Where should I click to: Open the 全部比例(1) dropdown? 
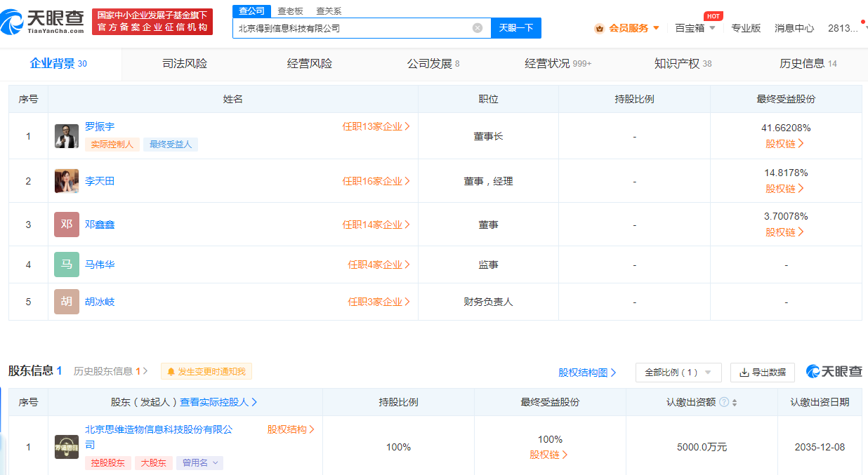[x=678, y=372]
